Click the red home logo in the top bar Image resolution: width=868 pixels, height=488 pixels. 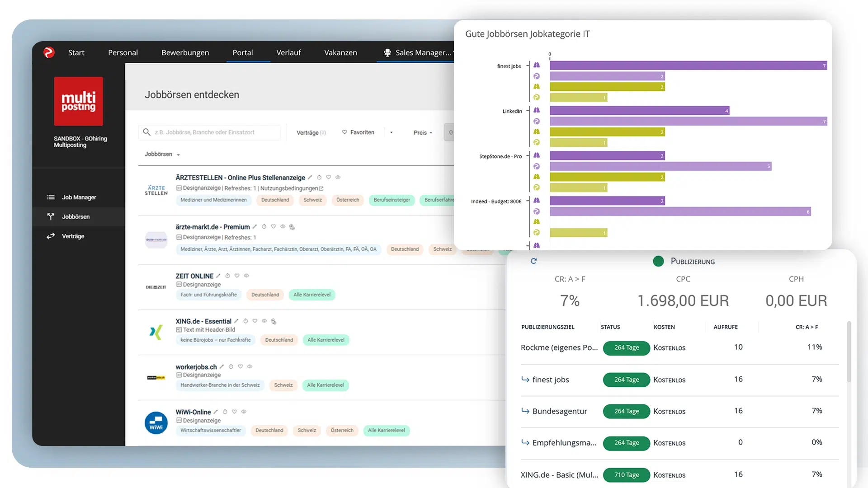pos(49,52)
